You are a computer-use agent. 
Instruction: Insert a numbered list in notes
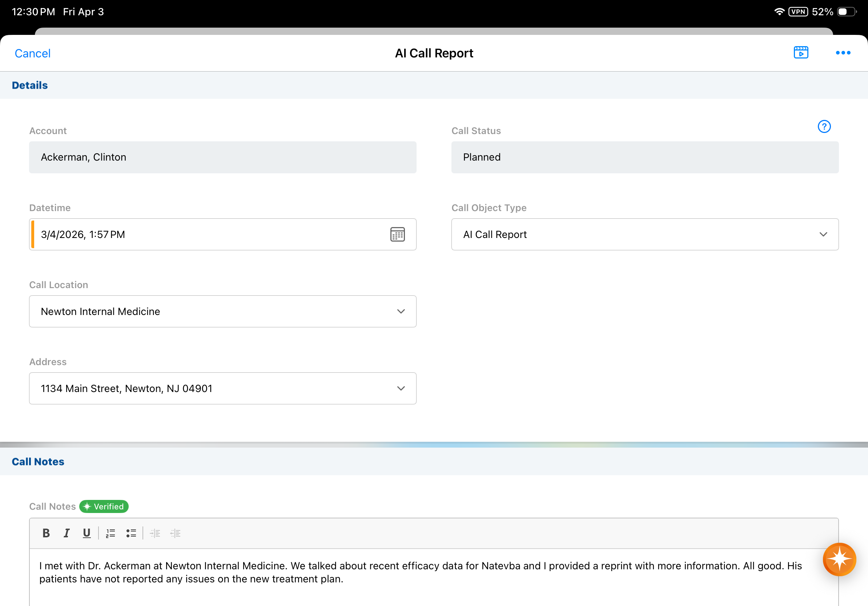110,533
